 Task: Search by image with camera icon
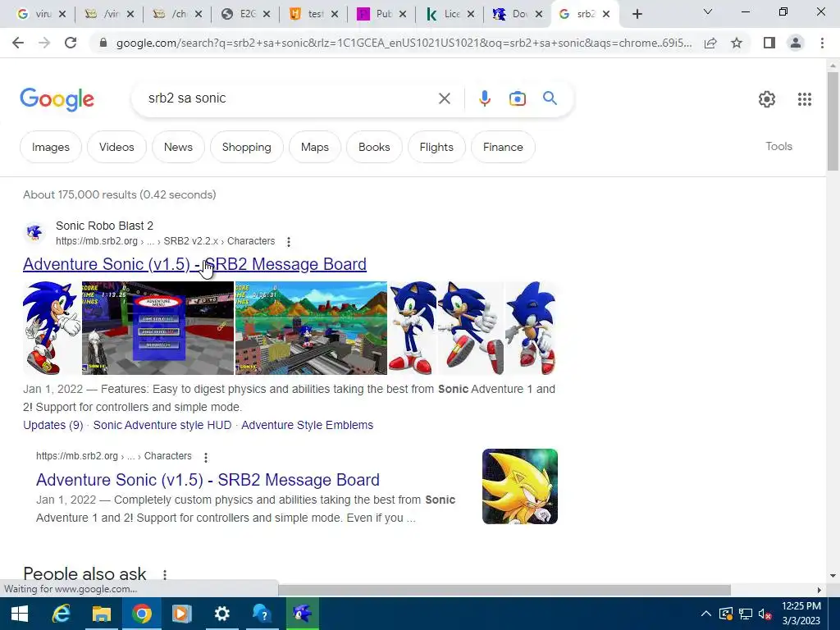tap(517, 98)
